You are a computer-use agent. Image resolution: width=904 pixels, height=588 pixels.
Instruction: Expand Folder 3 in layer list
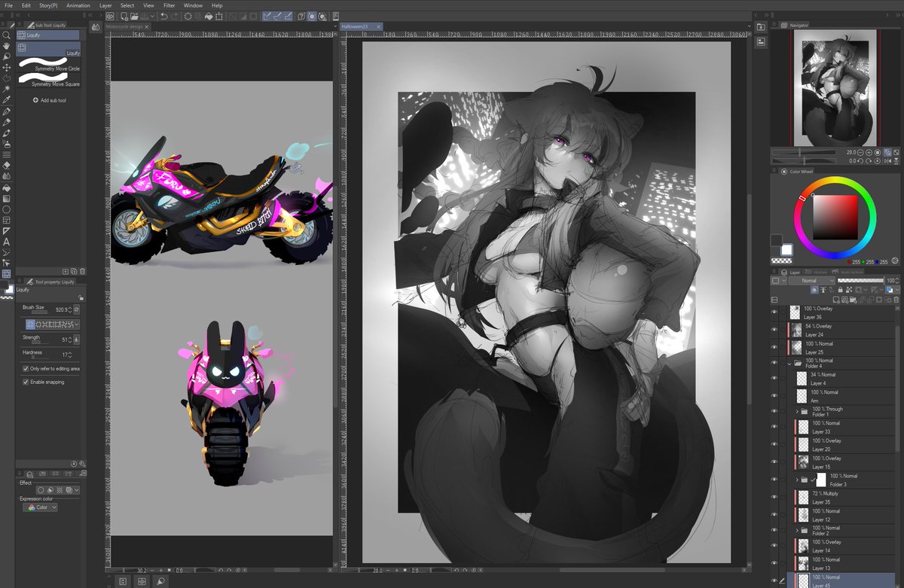[x=797, y=480]
